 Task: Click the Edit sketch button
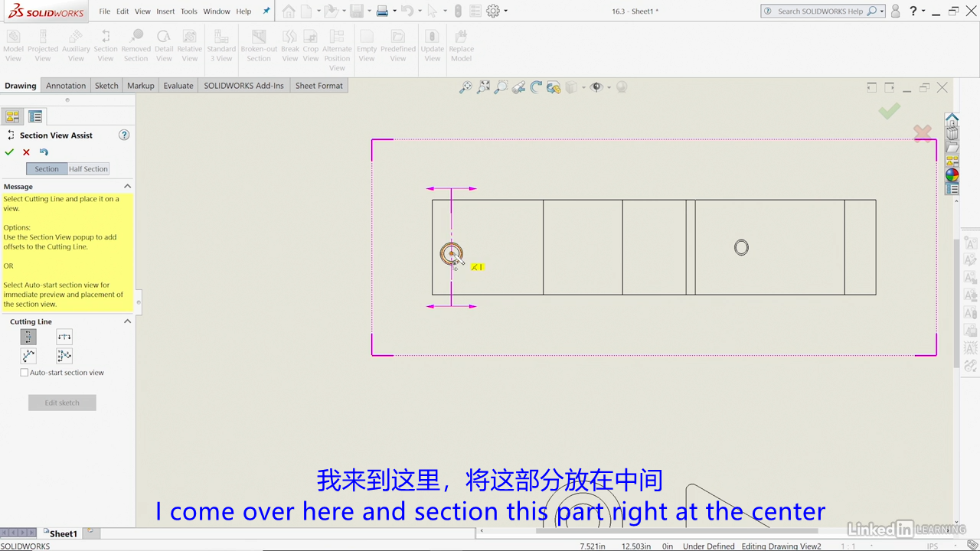62,403
